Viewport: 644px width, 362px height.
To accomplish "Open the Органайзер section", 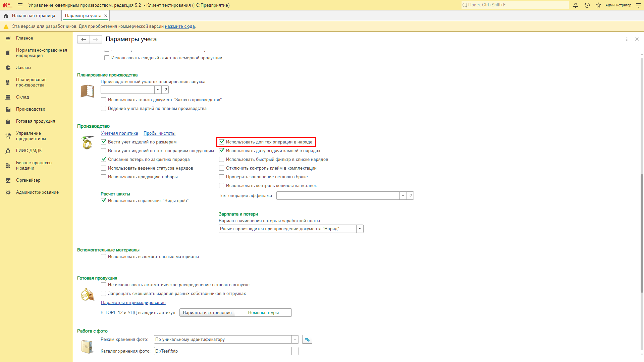I will 28,180.
